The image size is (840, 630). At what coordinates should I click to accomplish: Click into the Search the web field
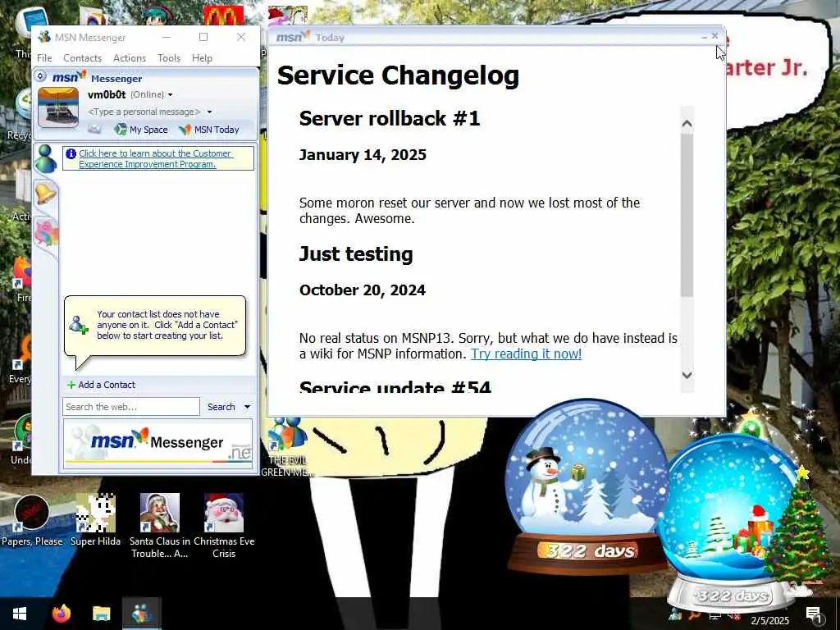pyautogui.click(x=131, y=407)
